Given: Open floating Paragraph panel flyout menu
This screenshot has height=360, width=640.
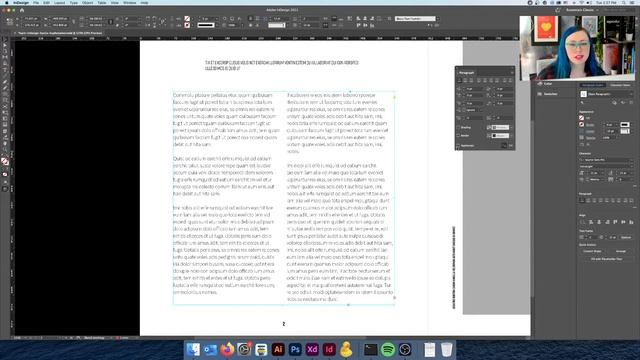Looking at the screenshot, I should pos(512,73).
